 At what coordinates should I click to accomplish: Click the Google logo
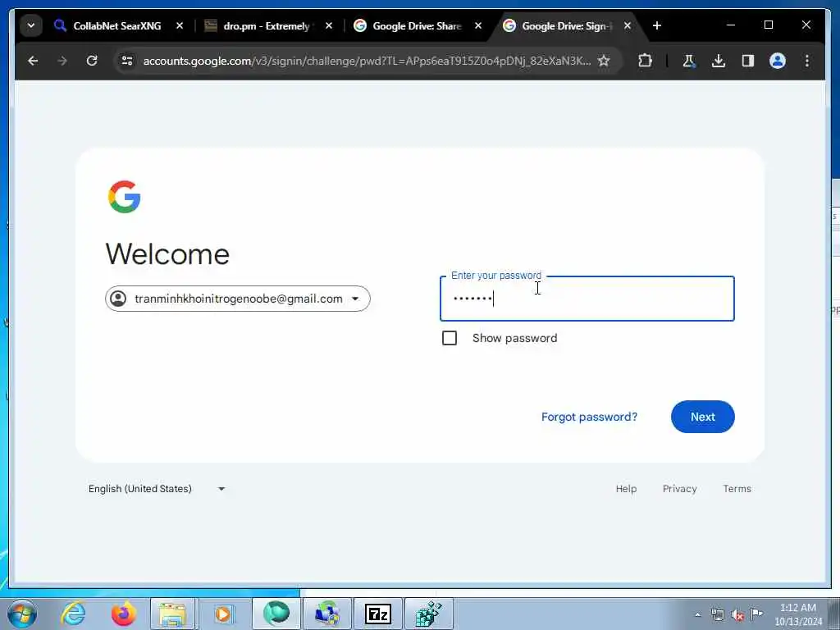[x=125, y=197]
